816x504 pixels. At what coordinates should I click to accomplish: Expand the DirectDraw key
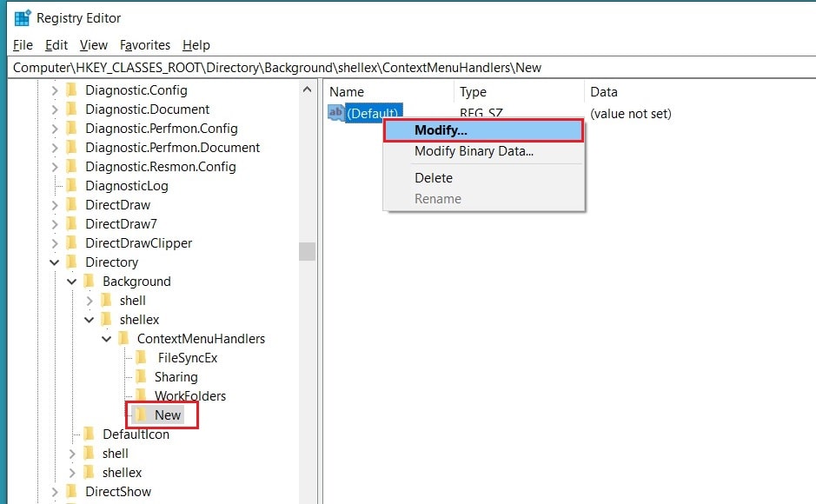pos(54,204)
